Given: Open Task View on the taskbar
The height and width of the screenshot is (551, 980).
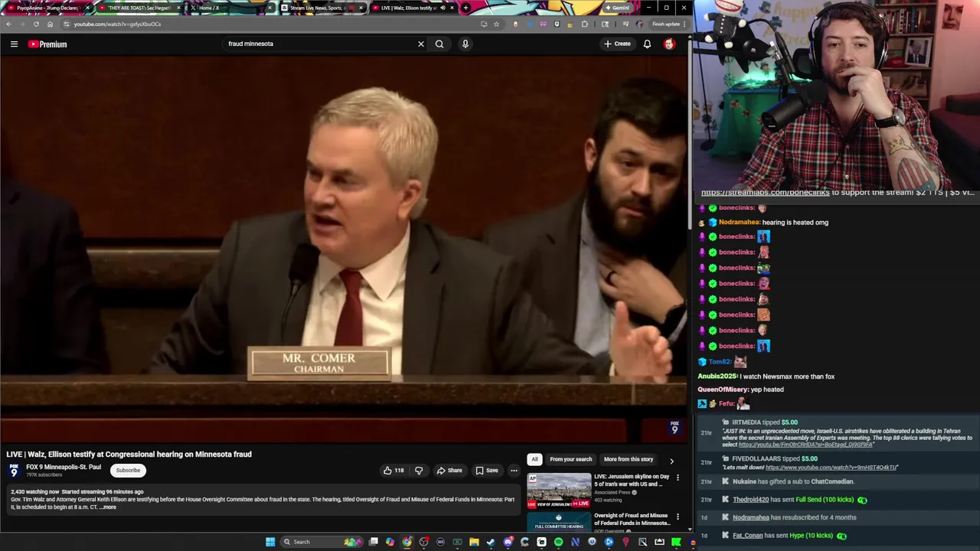Looking at the screenshot, I should pyautogui.click(x=373, y=542).
